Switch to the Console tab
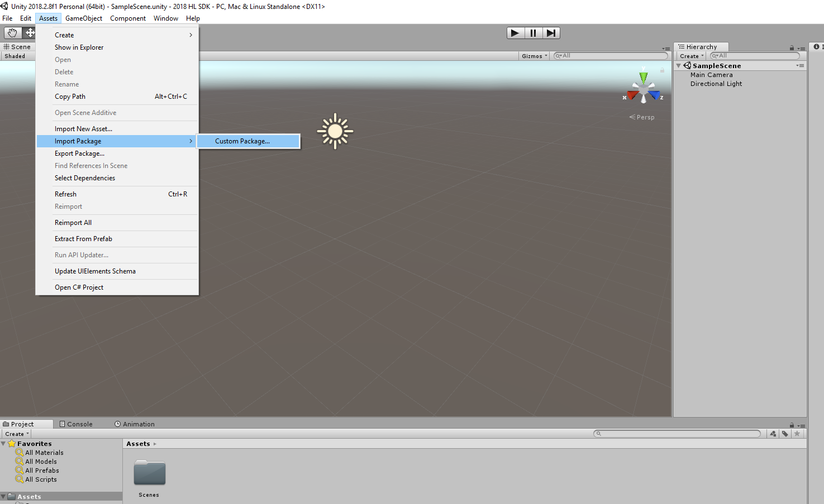Image resolution: width=824 pixels, height=504 pixels. (76, 424)
